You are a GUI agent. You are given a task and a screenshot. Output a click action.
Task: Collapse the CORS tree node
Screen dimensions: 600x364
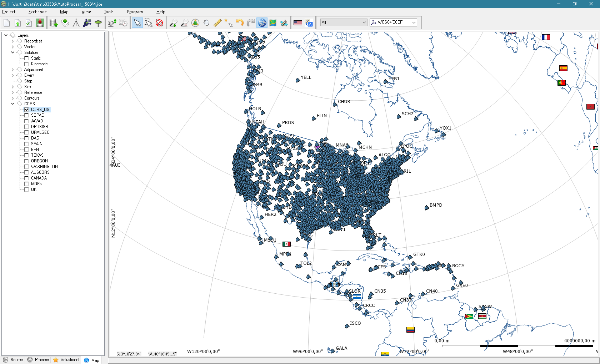point(12,104)
